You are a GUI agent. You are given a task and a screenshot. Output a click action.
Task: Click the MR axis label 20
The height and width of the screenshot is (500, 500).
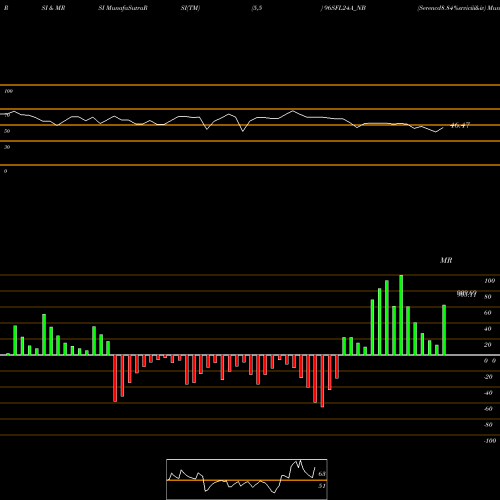pyautogui.click(x=488, y=345)
